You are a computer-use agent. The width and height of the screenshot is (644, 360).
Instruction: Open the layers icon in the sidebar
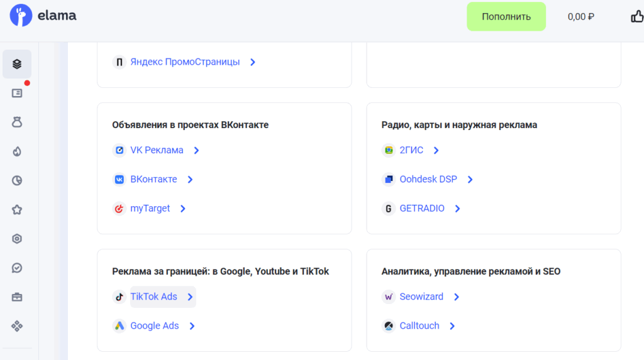point(17,64)
